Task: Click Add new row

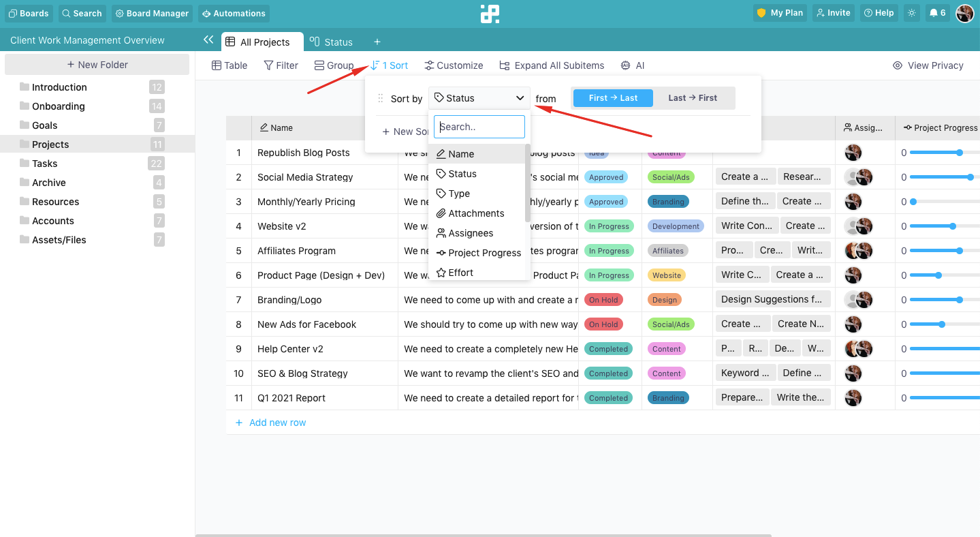Action: tap(271, 423)
